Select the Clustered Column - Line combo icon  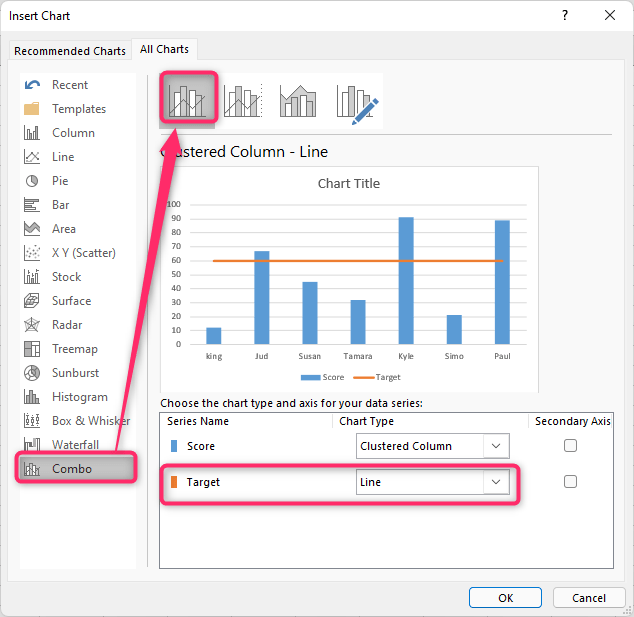188,99
